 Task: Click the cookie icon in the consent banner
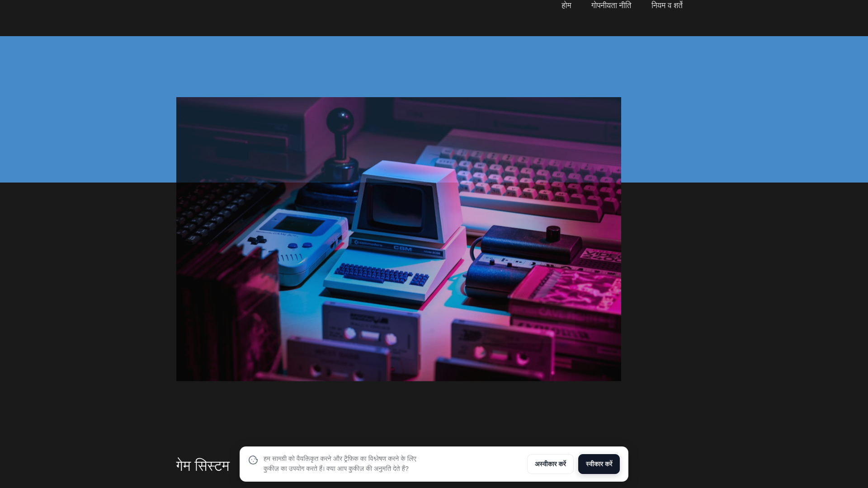(253, 460)
